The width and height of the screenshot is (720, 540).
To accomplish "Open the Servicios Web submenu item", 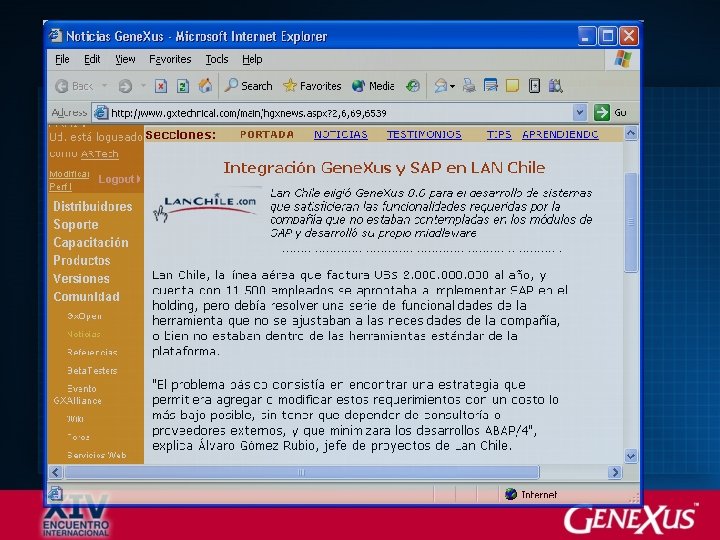I will [96, 455].
